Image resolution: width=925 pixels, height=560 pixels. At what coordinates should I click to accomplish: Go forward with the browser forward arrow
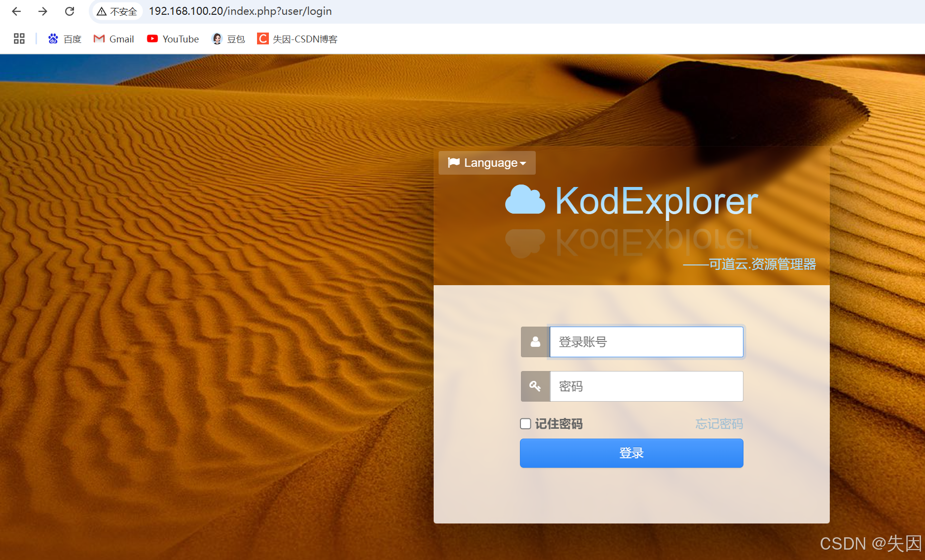click(43, 11)
